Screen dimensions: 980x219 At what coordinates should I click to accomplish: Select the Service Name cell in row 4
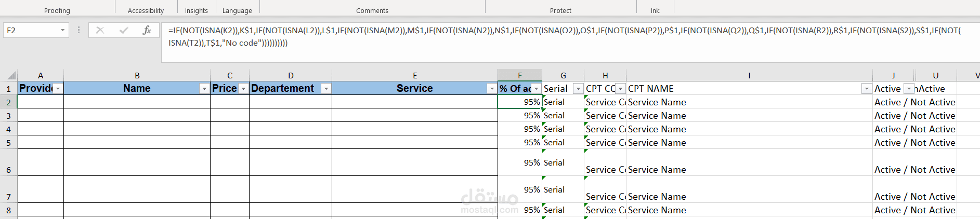[749, 129]
